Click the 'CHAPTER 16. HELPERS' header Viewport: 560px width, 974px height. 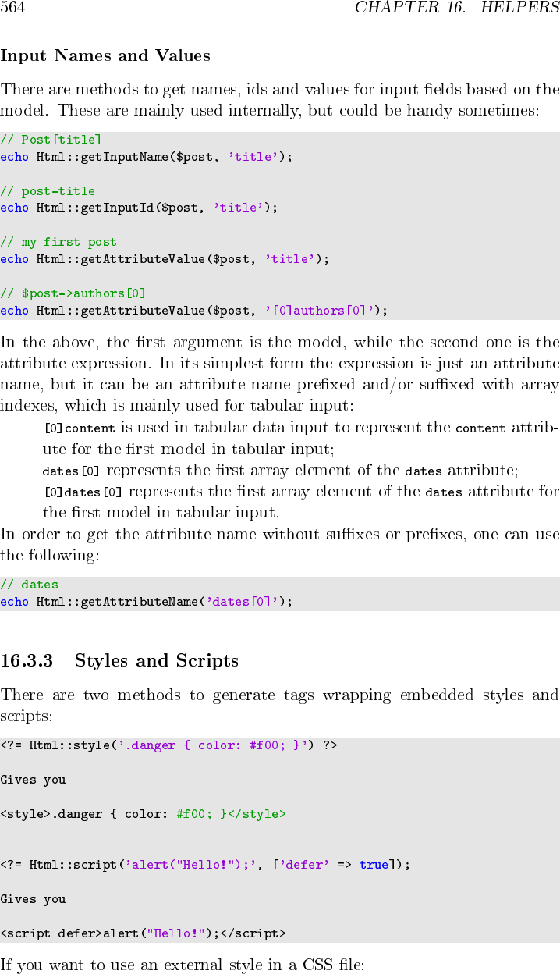coord(457,8)
